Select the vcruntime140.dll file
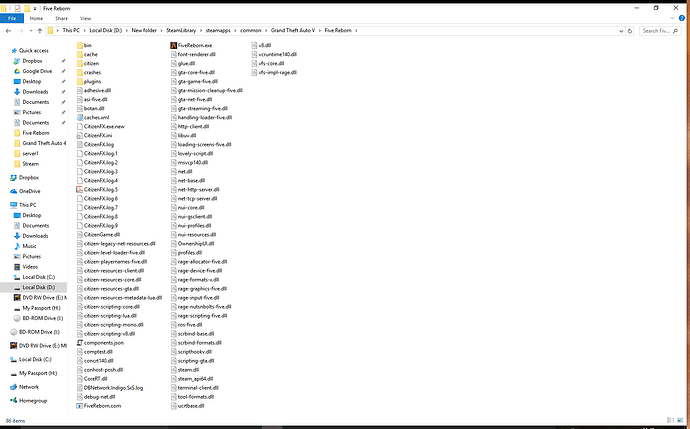Screen dimensions: 690x429 coord(275,55)
